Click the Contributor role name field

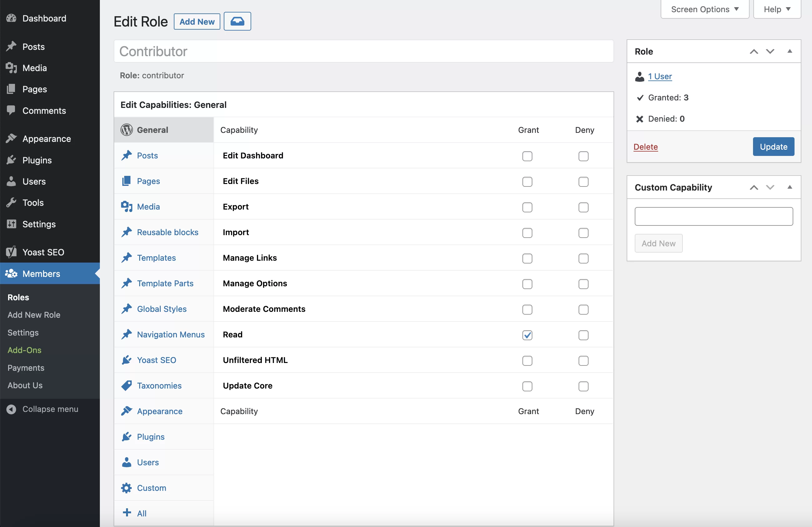(364, 51)
